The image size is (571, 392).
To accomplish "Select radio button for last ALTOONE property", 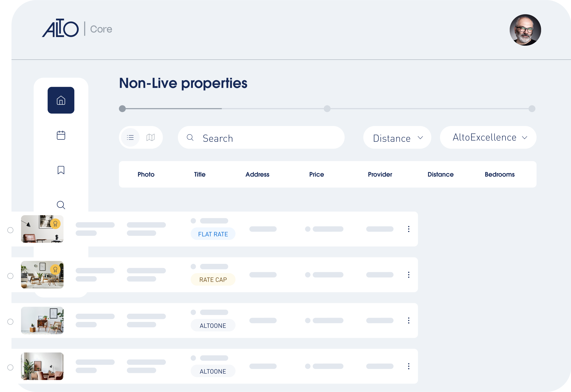I will pyautogui.click(x=10, y=367).
